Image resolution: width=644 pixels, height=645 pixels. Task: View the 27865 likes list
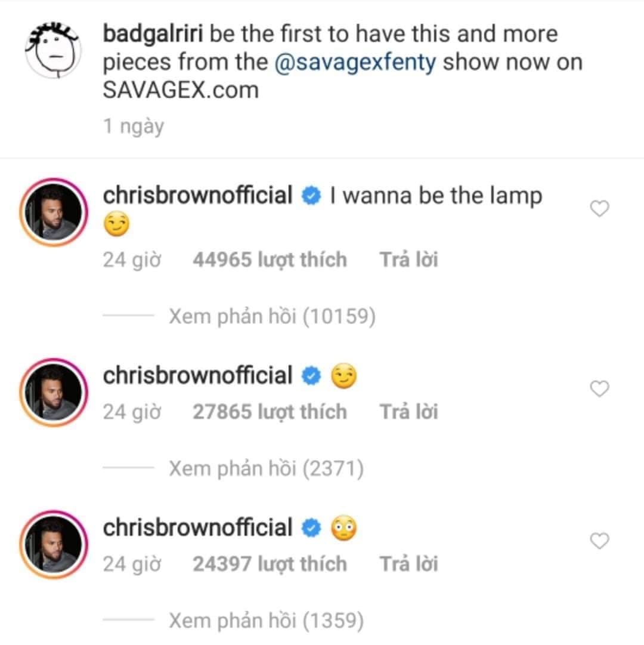coord(270,412)
